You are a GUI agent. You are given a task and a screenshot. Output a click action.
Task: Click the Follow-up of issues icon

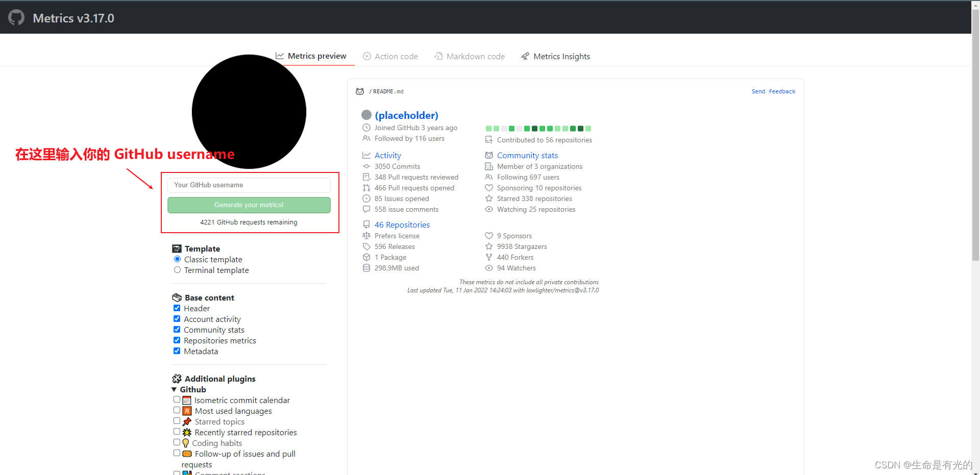coord(187,454)
